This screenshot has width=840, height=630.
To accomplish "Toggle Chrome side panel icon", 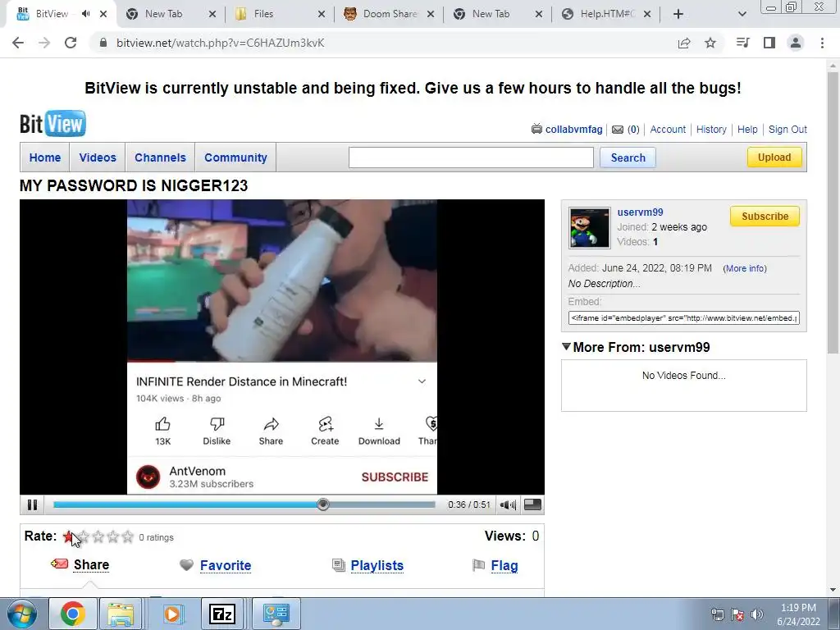I will 769,43.
